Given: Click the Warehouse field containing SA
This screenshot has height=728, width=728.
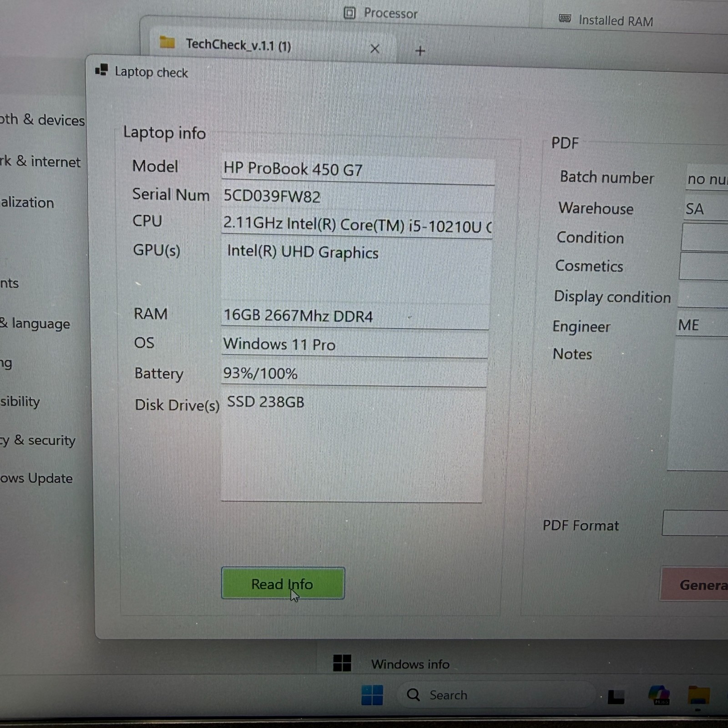Looking at the screenshot, I should 706,209.
